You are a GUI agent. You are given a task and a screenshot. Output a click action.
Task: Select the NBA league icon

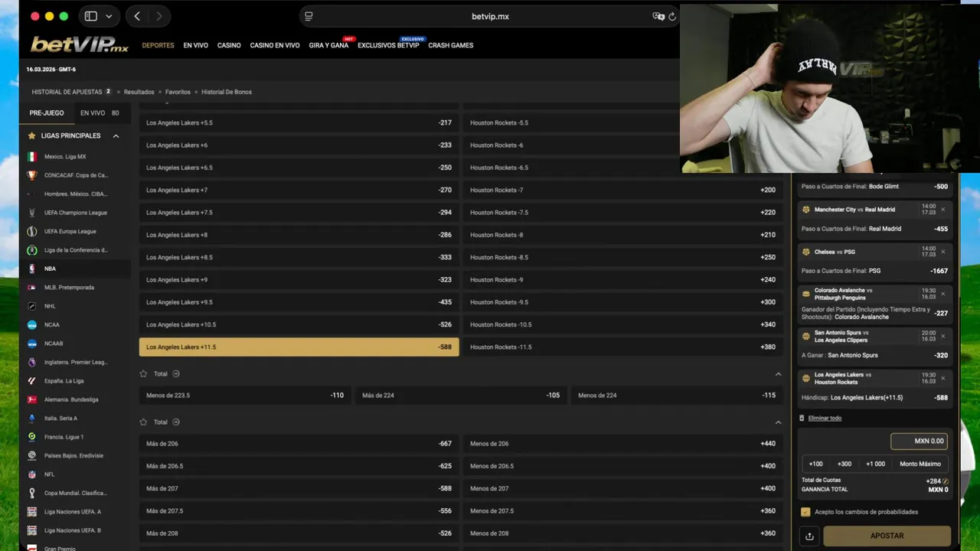pos(31,269)
